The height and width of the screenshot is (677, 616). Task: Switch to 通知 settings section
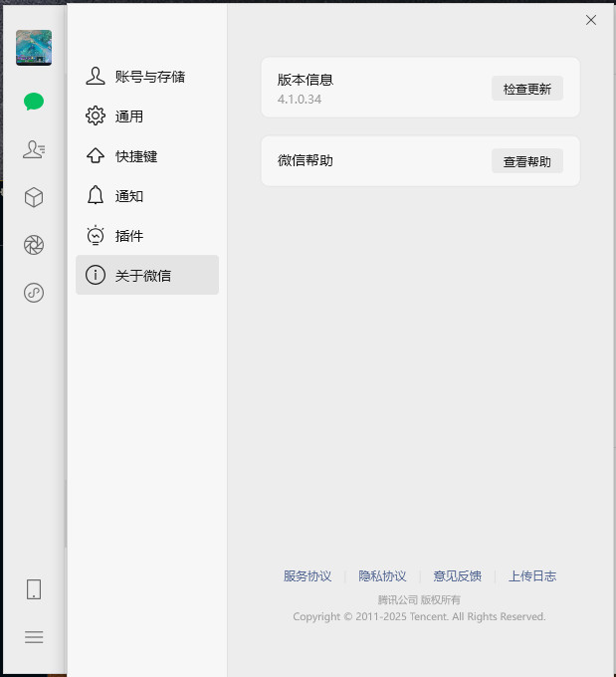[x=147, y=196]
